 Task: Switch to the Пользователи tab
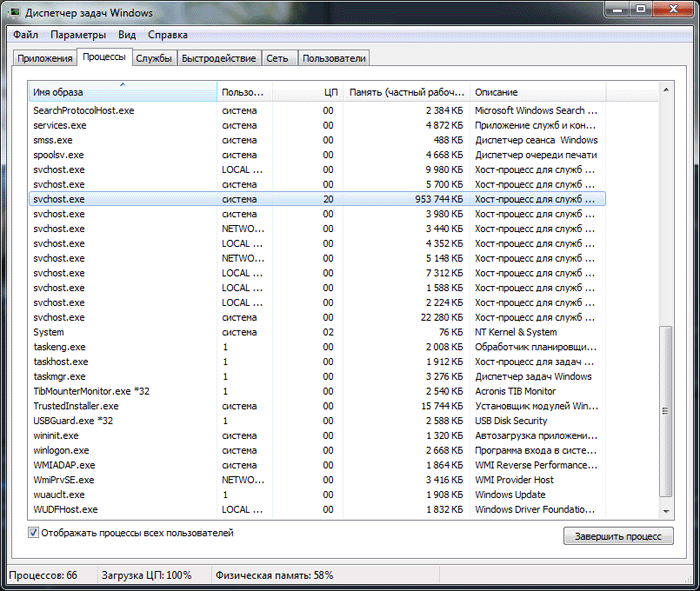click(334, 58)
